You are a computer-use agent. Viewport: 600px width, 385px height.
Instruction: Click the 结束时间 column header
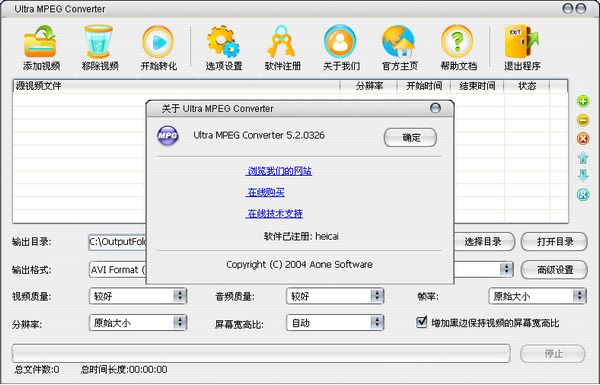[x=477, y=86]
